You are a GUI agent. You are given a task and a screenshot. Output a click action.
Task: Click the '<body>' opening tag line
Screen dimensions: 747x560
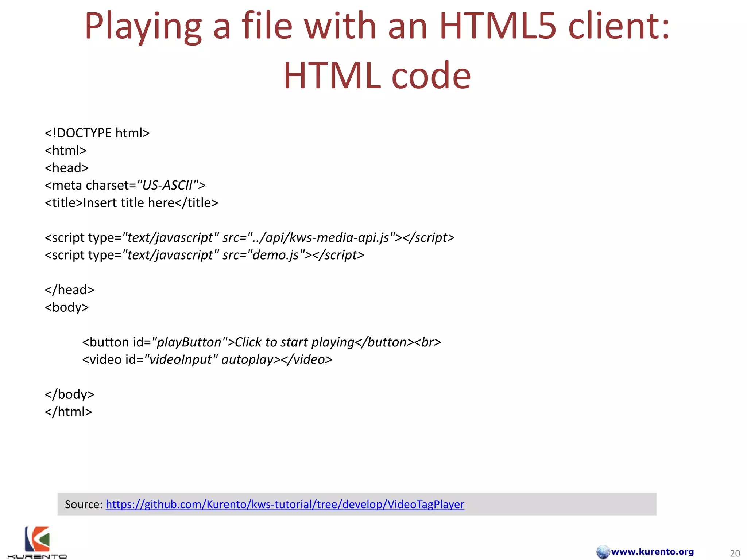67,307
